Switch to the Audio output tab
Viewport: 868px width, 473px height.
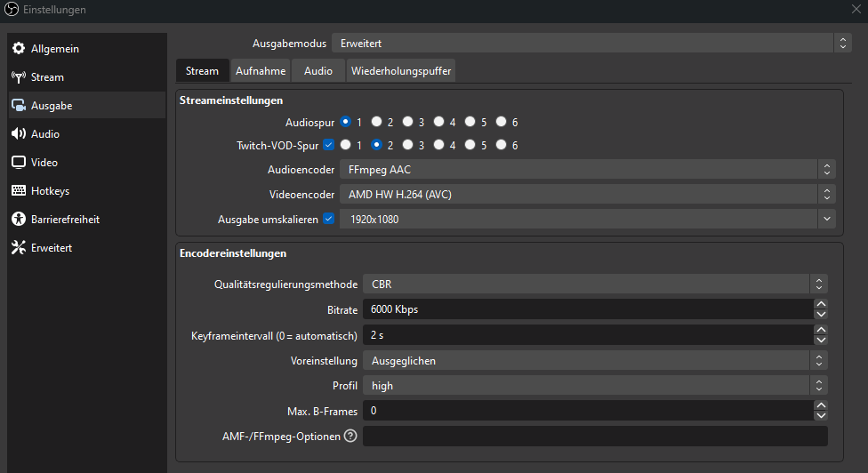pyautogui.click(x=317, y=71)
